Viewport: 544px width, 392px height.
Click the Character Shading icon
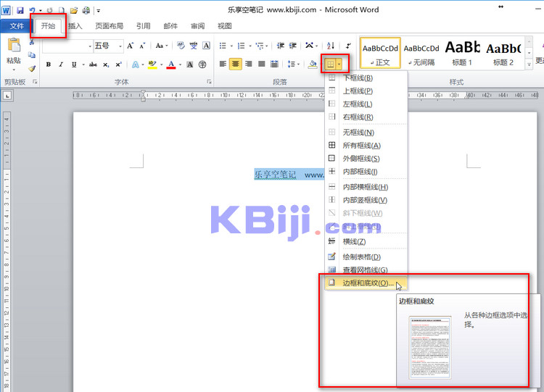[190, 64]
